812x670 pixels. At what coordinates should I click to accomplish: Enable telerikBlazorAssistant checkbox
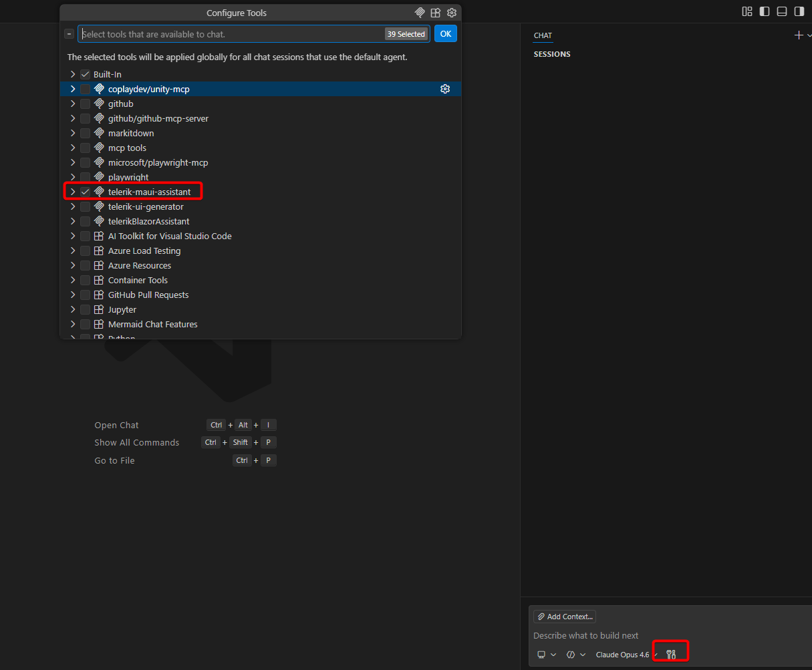85,221
